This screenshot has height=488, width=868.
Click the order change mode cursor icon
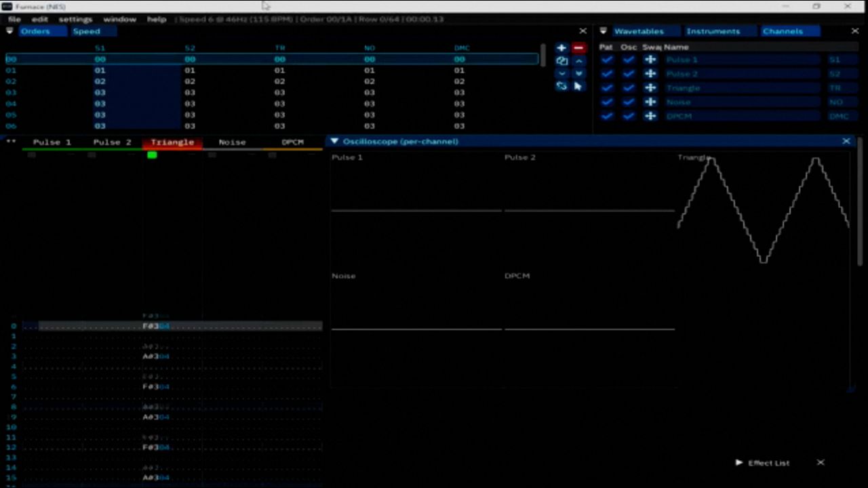[x=578, y=86]
